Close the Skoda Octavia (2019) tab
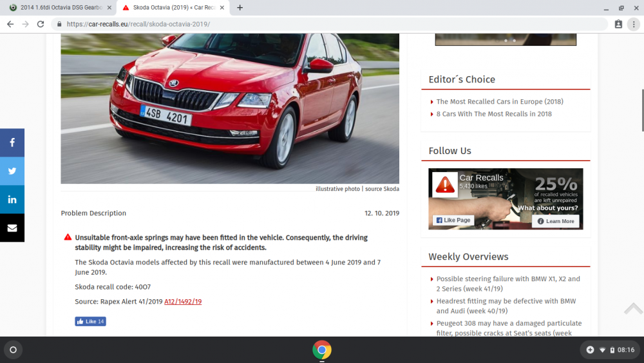 click(222, 7)
